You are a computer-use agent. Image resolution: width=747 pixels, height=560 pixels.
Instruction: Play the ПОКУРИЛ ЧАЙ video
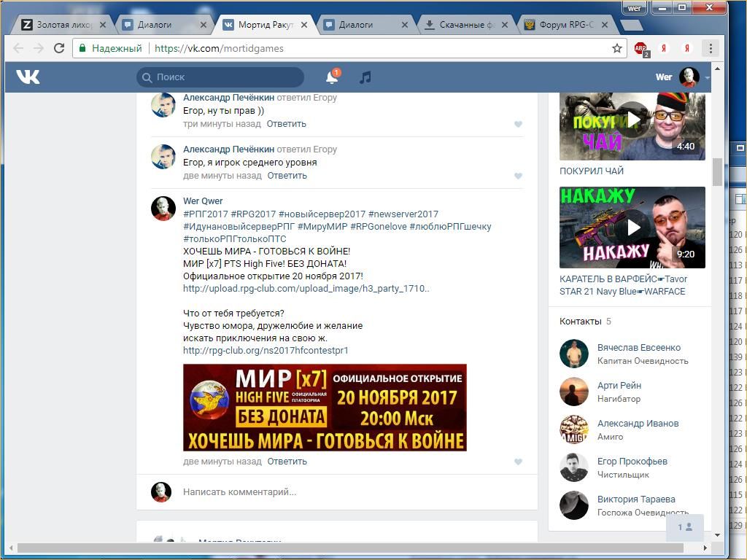(x=632, y=120)
